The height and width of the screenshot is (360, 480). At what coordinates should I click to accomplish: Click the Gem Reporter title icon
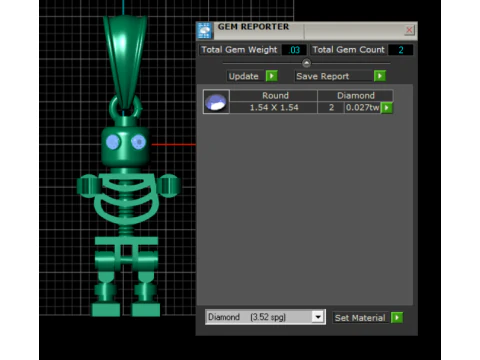click(204, 30)
